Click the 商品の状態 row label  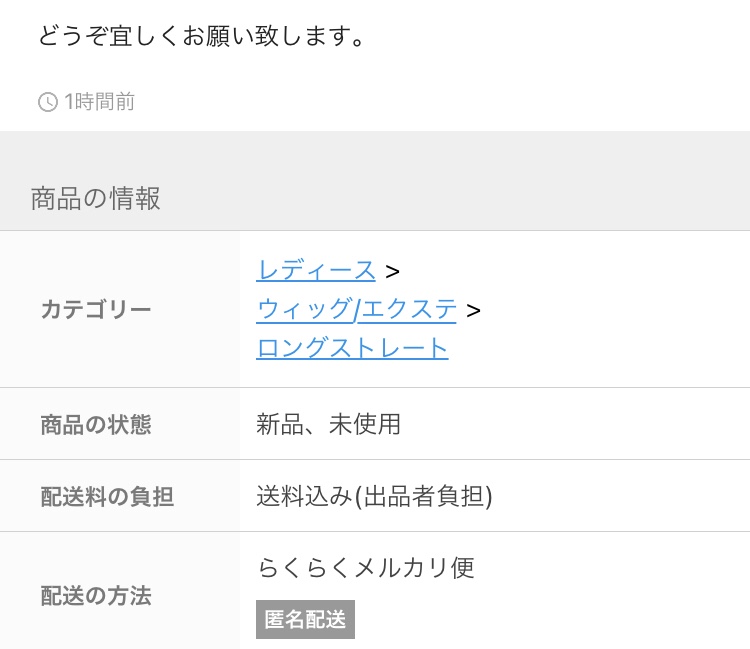[x=96, y=425]
